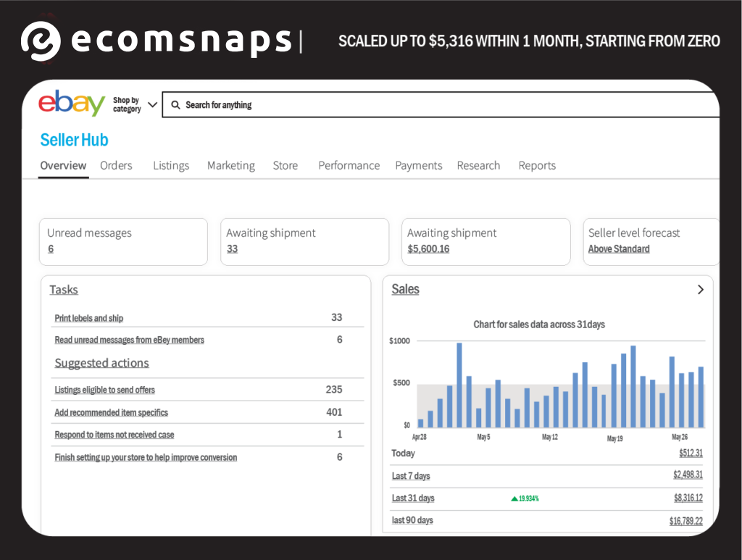This screenshot has height=560, width=742.
Task: Open the Store tab
Action: 285,166
